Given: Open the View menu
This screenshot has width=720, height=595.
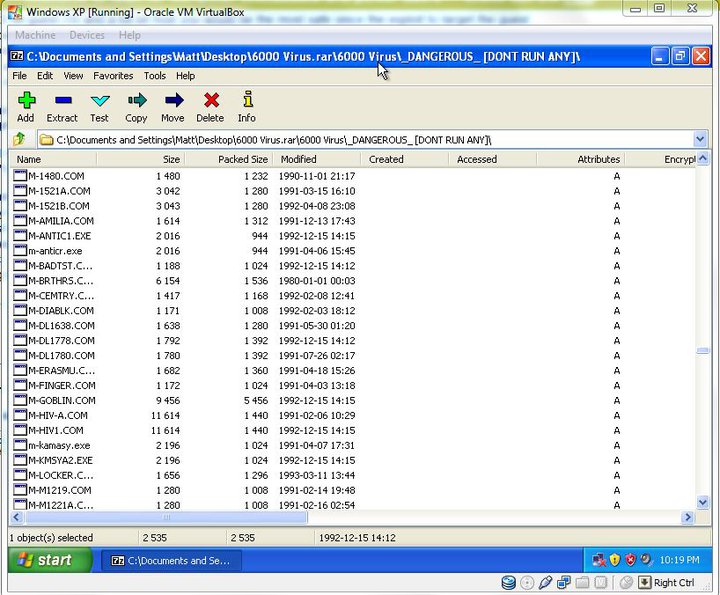Looking at the screenshot, I should (73, 76).
